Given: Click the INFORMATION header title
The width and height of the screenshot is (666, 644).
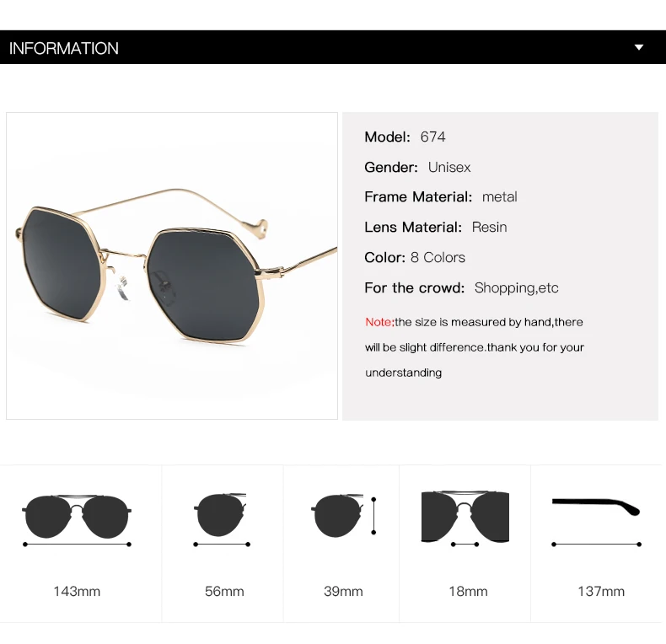Looking at the screenshot, I should (x=64, y=48).
